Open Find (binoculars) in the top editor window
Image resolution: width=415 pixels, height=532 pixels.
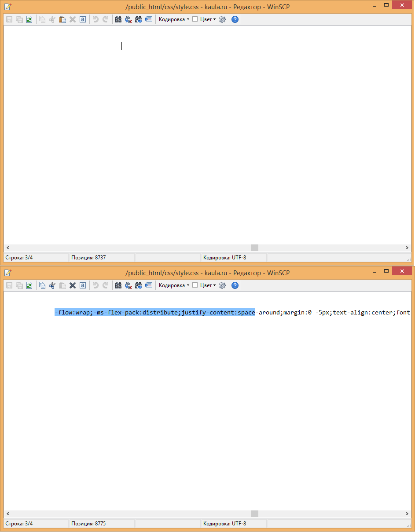pos(118,19)
